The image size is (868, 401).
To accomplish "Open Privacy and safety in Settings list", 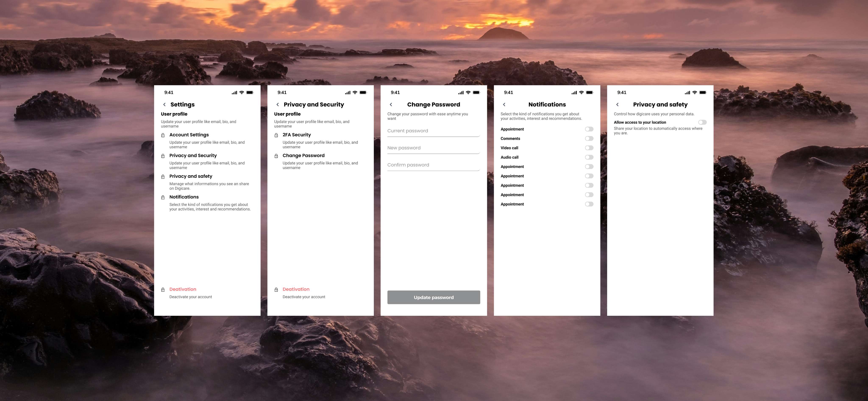I will click(191, 176).
